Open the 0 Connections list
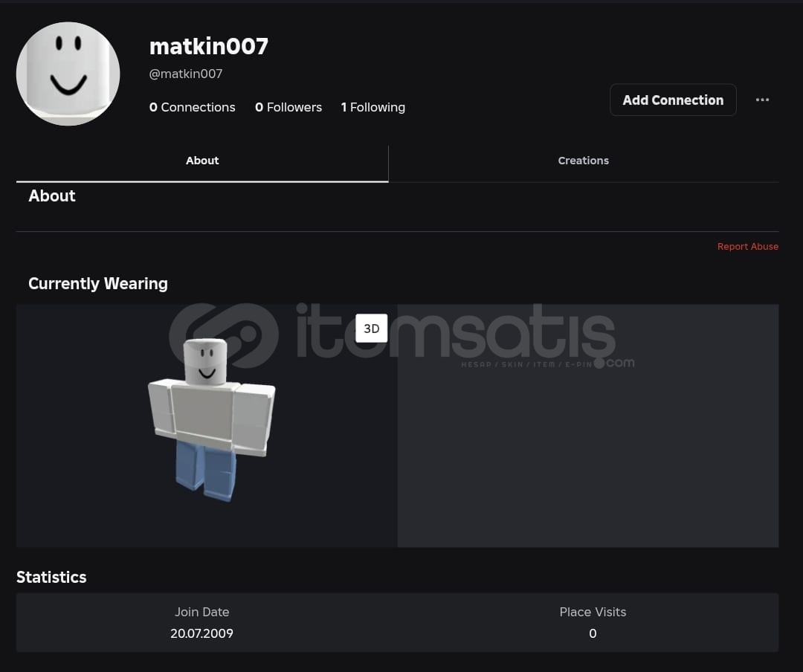Screen dimensions: 803x672 pos(192,107)
